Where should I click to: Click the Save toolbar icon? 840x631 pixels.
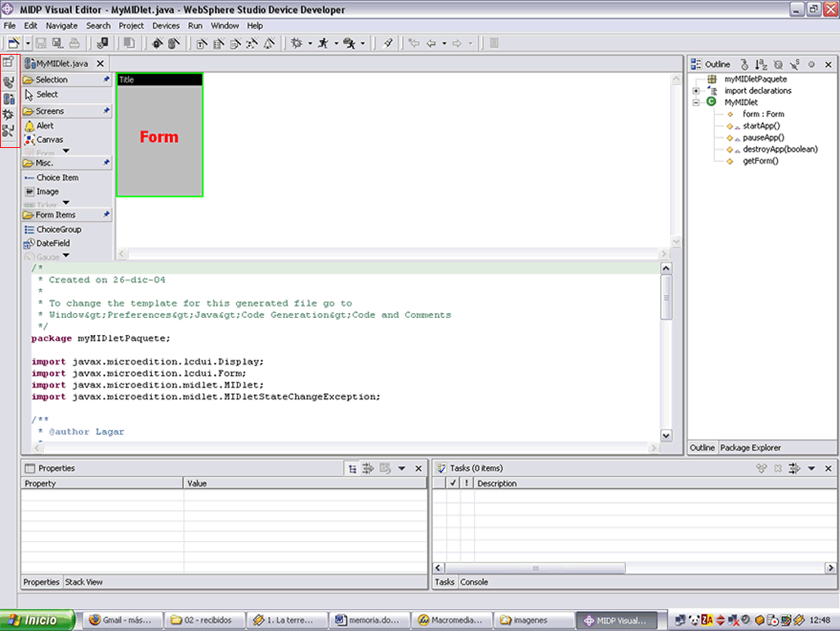point(41,43)
